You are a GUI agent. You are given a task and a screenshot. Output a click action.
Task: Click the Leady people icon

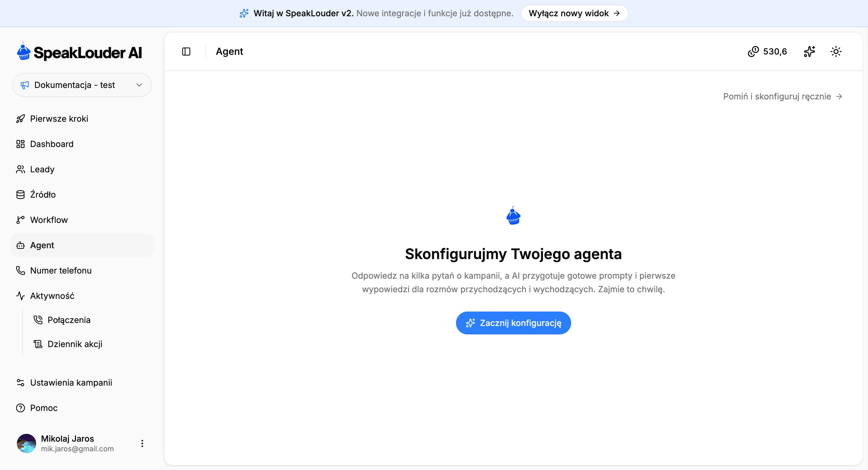[20, 169]
